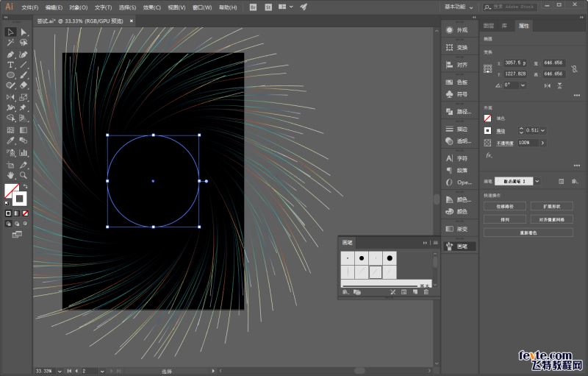Show more Transform options ellipsis
The width and height of the screenshot is (588, 376).
point(577,96)
